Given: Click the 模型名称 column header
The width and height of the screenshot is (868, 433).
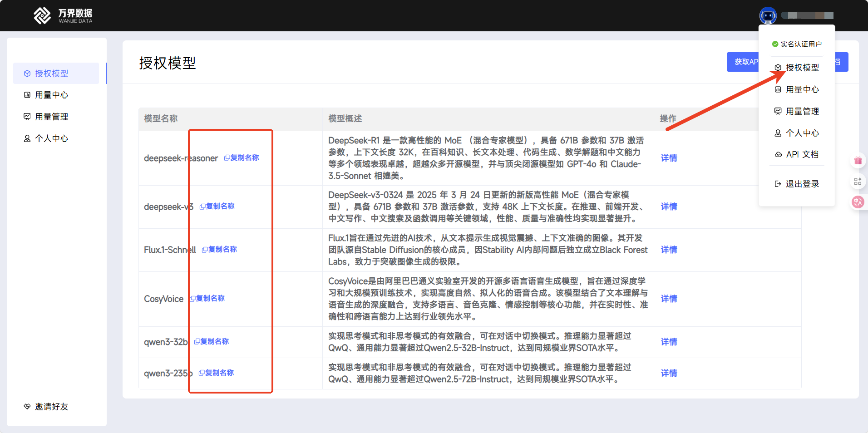Looking at the screenshot, I should (161, 118).
